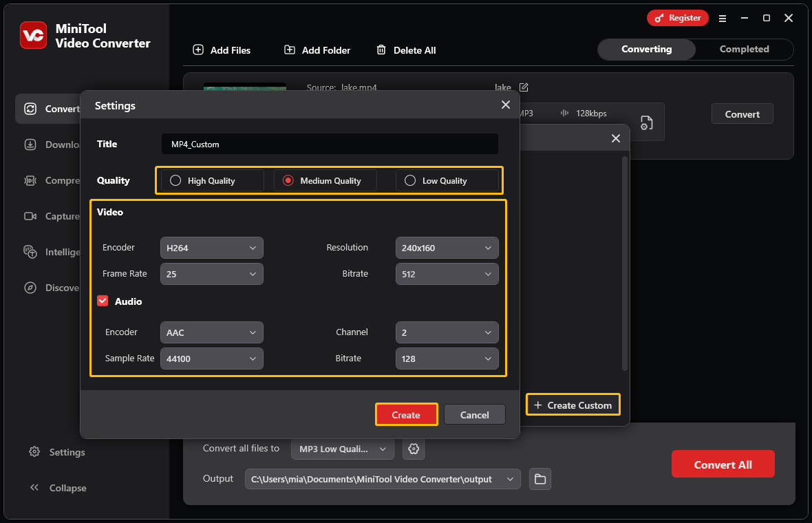The width and height of the screenshot is (812, 523).
Task: Switch to the Completed tab
Action: 743,49
